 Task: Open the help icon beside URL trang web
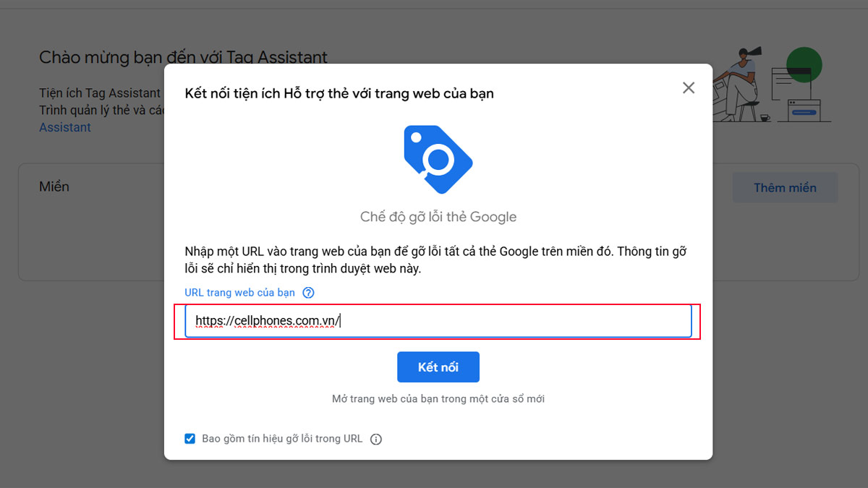point(308,292)
